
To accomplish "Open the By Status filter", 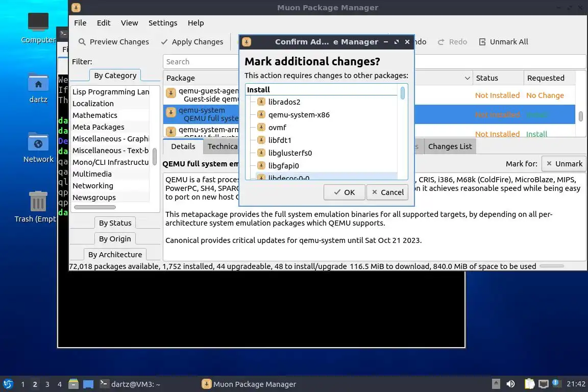I will click(115, 223).
